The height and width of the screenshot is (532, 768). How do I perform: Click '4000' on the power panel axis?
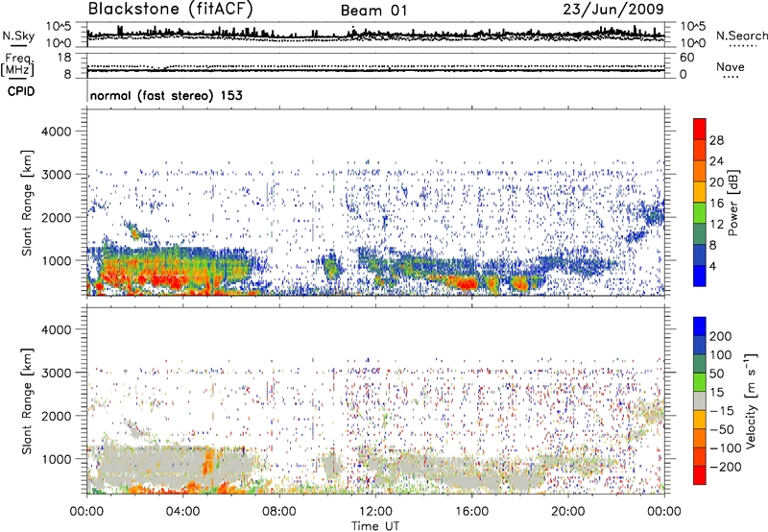(x=57, y=132)
